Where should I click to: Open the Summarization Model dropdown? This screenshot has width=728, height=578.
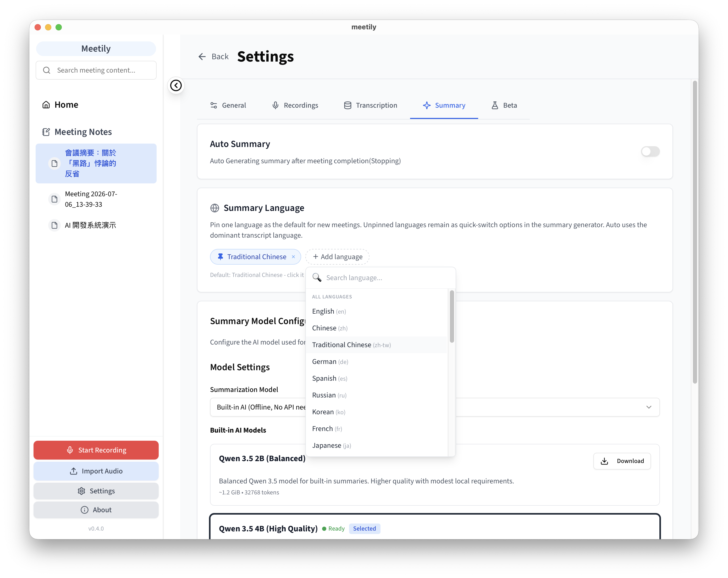pos(434,407)
